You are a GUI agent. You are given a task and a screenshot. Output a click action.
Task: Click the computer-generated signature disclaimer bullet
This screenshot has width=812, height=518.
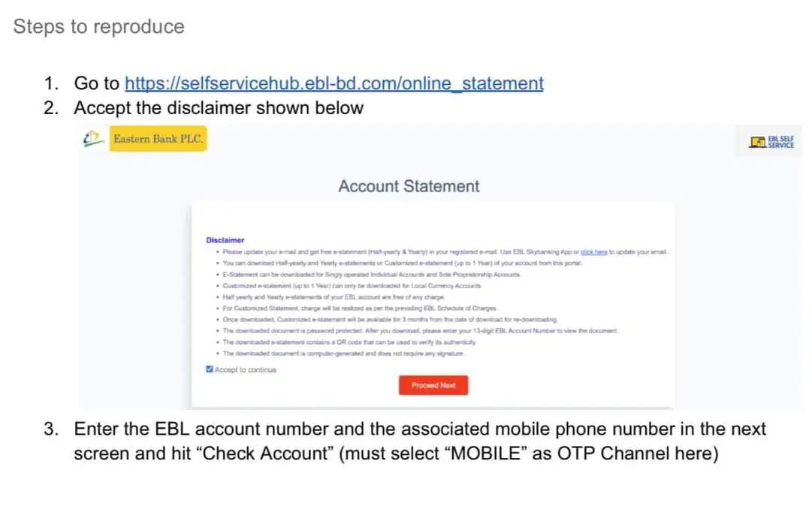(343, 354)
